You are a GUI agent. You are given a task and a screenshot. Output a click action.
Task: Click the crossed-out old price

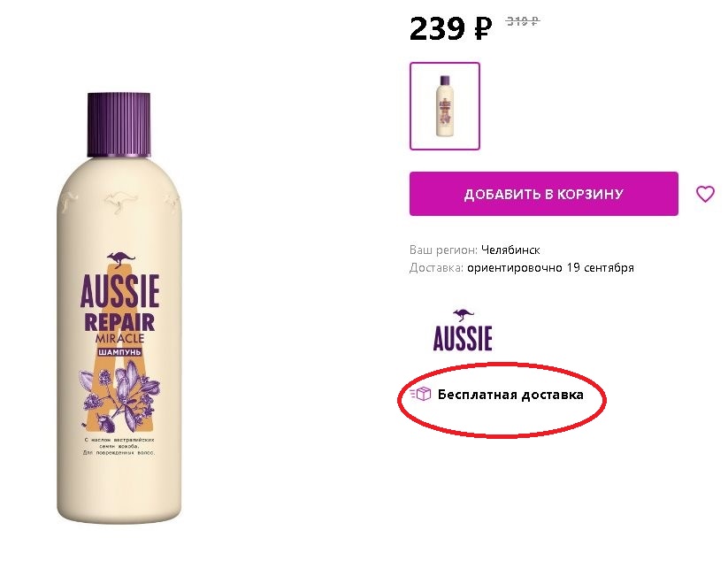tap(522, 21)
